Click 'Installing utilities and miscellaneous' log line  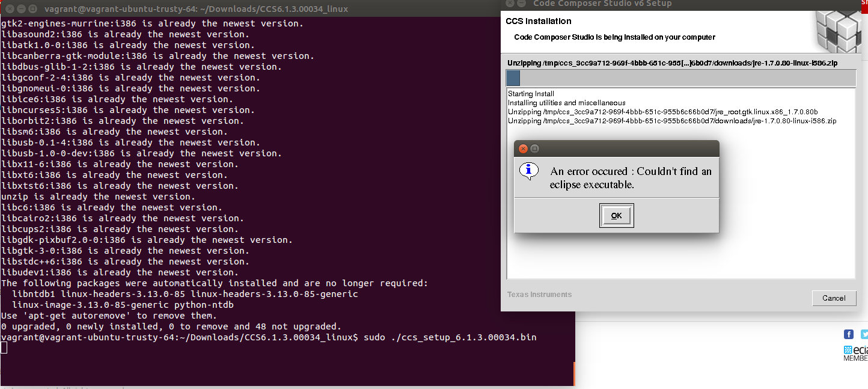point(566,103)
